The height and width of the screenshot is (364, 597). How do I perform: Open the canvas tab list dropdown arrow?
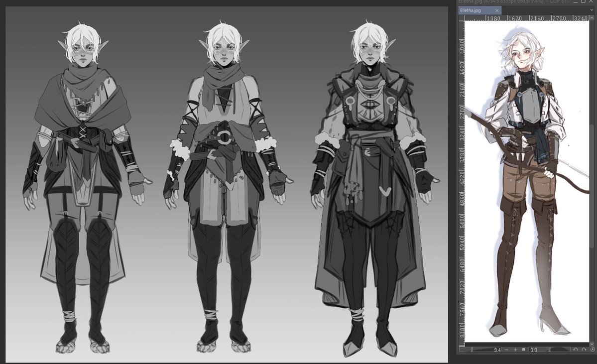tap(592, 10)
